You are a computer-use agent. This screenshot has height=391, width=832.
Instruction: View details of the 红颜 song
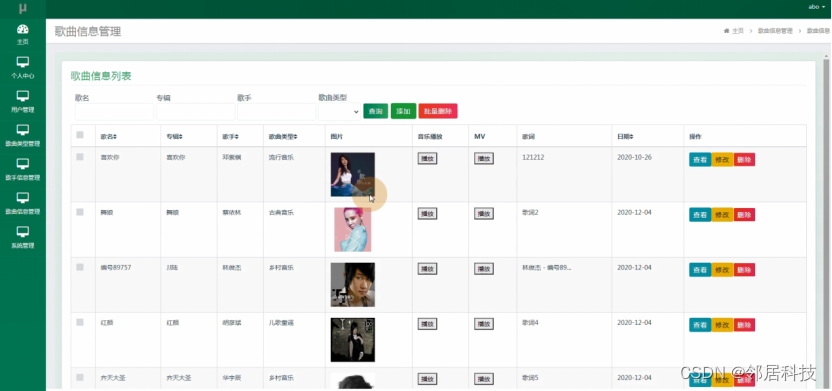click(700, 325)
